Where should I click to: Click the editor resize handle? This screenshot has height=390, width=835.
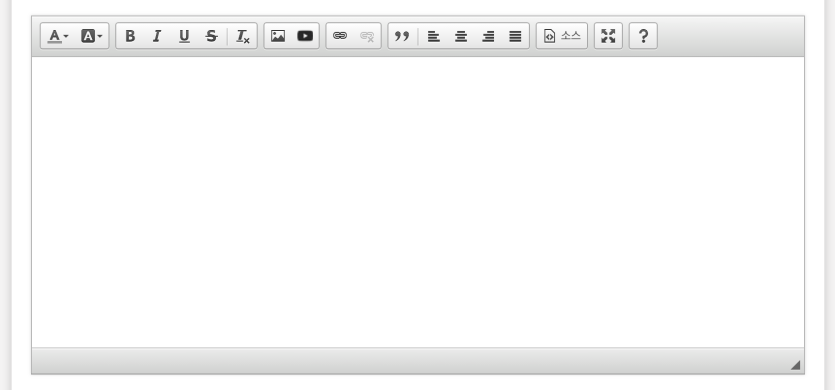[795, 365]
